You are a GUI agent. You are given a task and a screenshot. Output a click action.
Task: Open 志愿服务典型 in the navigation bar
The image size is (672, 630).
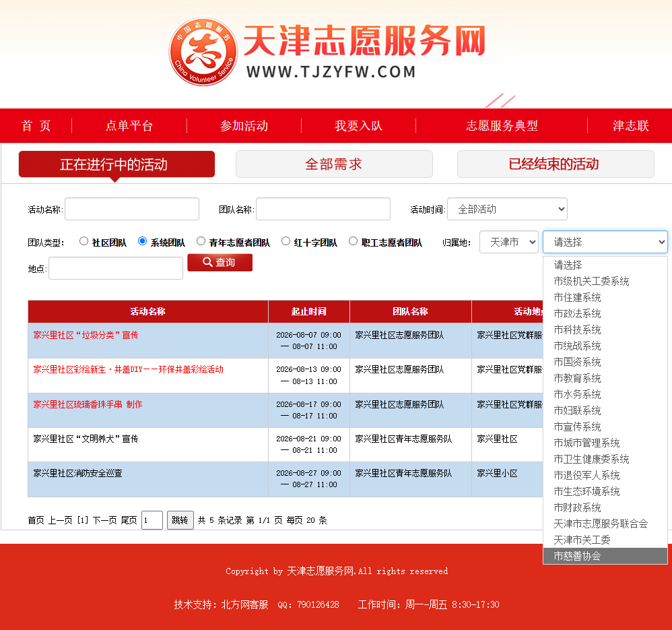pyautogui.click(x=502, y=125)
